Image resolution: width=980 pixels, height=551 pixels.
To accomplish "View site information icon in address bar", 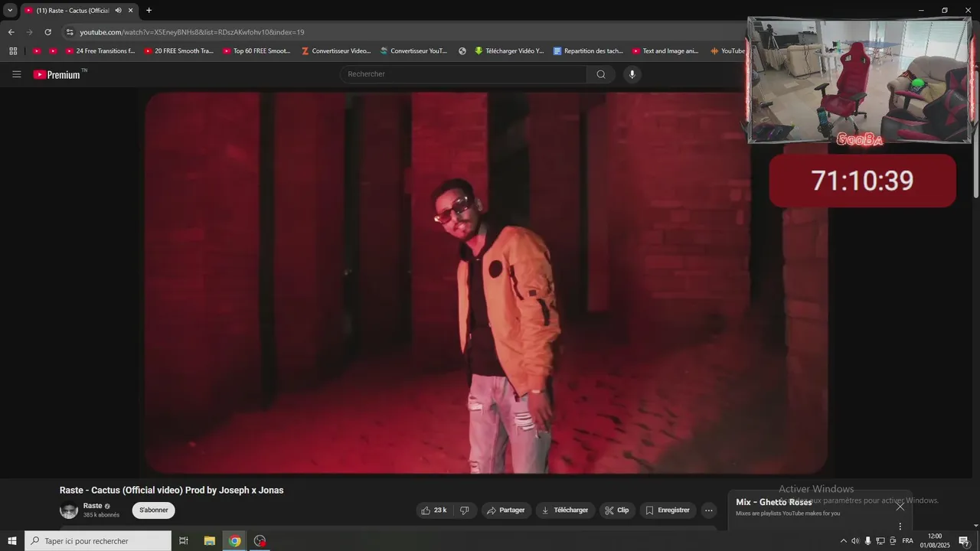I will pos(70,32).
